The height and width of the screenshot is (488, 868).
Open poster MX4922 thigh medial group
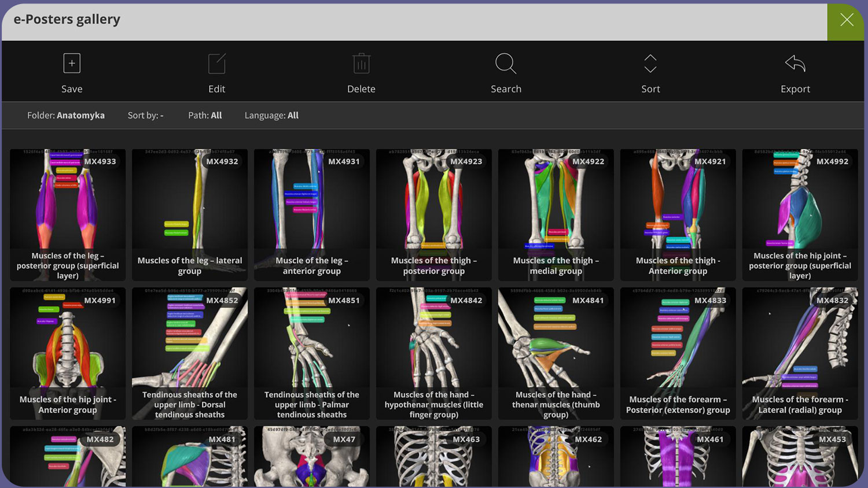point(556,215)
